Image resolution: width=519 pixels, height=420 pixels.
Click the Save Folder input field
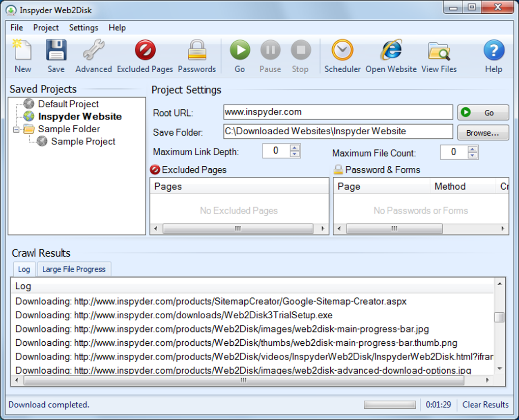coord(338,131)
